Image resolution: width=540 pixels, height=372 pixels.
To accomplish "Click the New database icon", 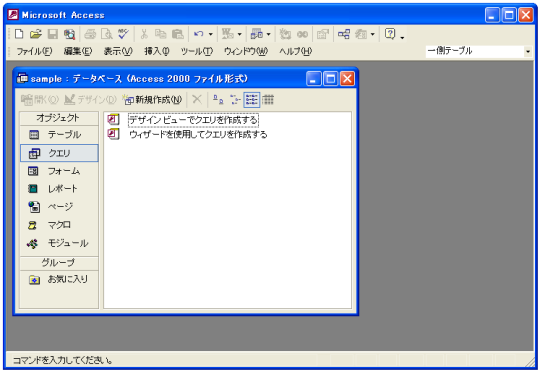I will pyautogui.click(x=19, y=34).
